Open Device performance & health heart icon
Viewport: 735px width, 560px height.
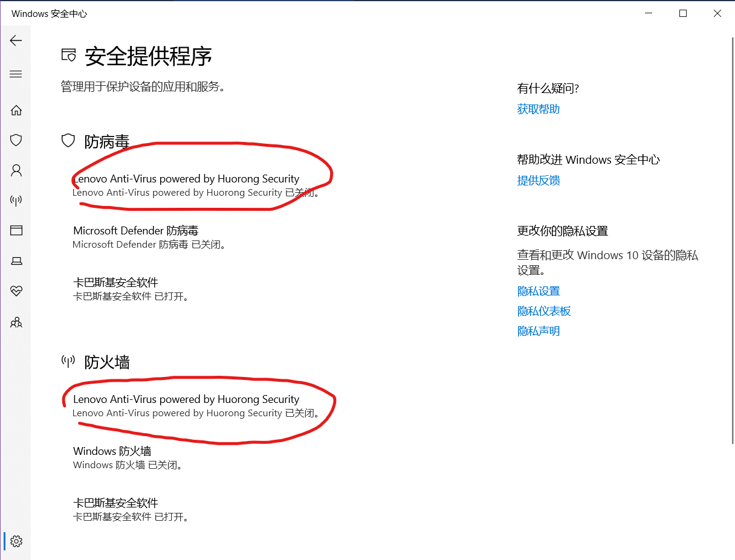pos(16,291)
